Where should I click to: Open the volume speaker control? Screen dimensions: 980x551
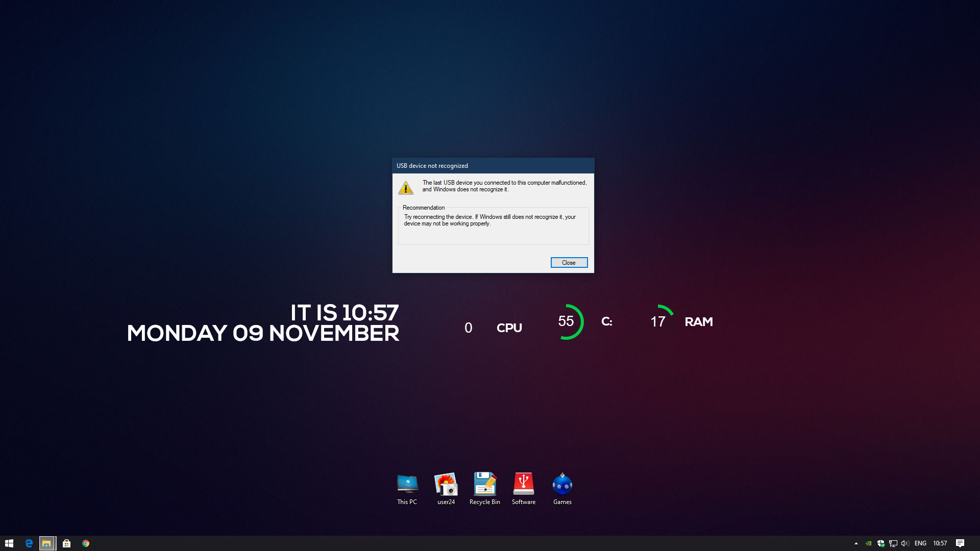[x=905, y=543]
